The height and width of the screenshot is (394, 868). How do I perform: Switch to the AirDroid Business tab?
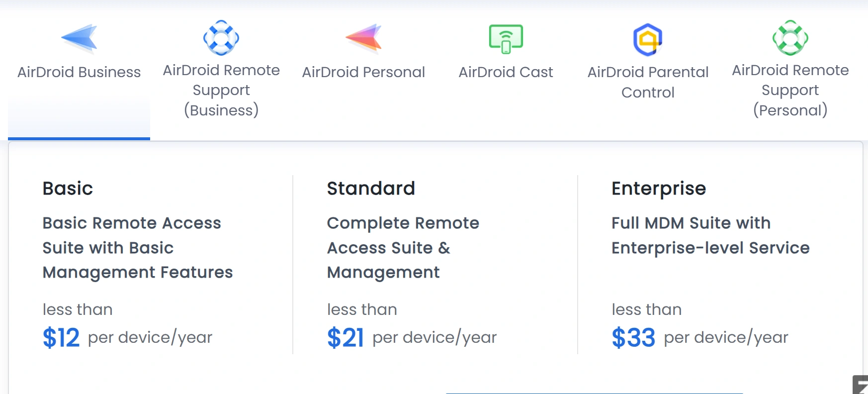tap(79, 73)
